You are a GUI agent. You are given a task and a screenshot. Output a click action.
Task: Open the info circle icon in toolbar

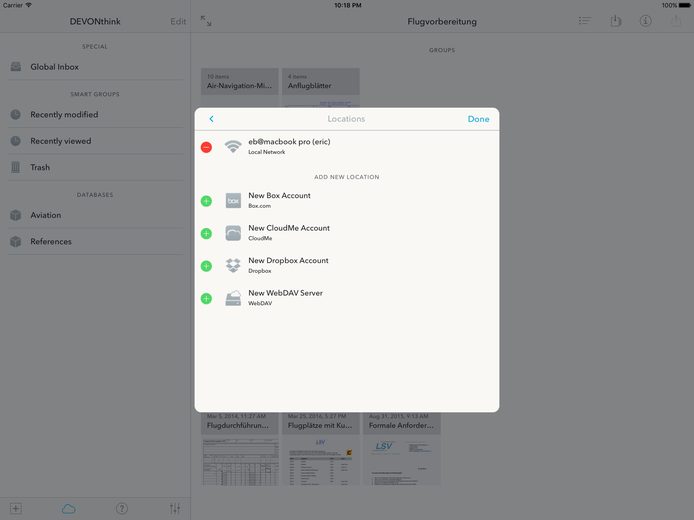tap(645, 21)
